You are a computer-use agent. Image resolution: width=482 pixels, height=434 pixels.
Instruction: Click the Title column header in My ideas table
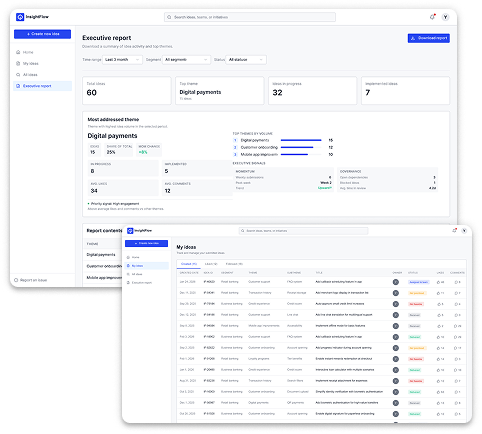(319, 273)
